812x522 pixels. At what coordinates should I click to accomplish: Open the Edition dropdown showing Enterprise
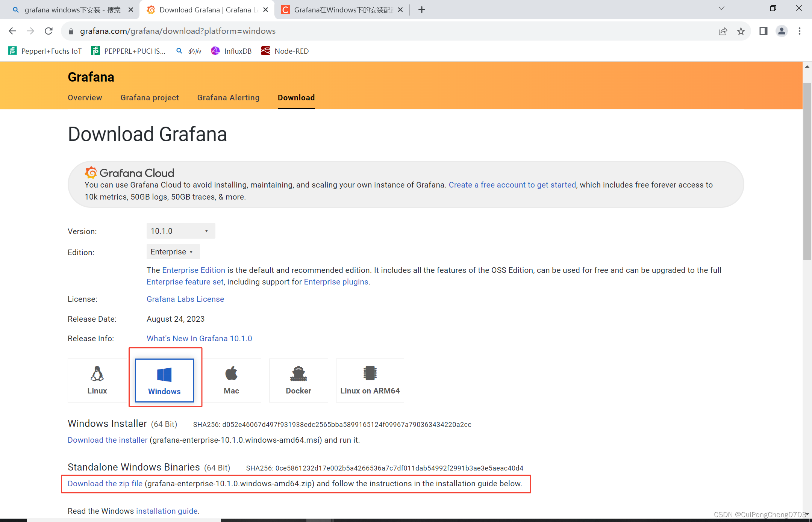173,252
